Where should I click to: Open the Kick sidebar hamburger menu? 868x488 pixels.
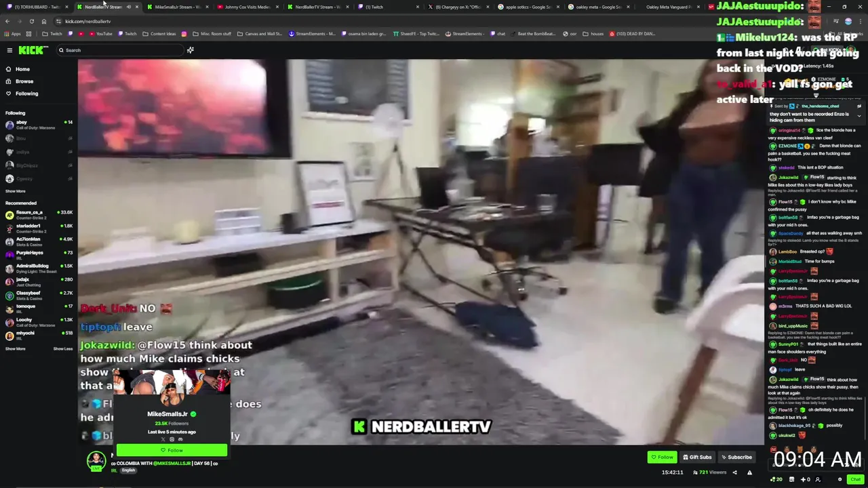pos(9,50)
